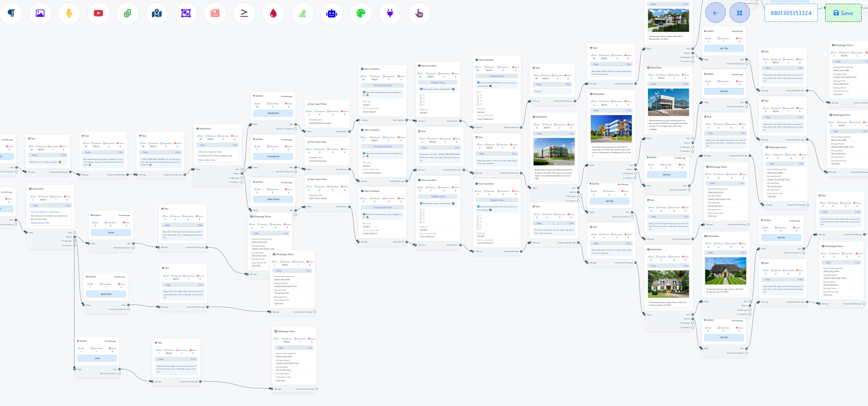This screenshot has width=868, height=406.
Task: Select 'Choose A Property Type' interactive text
Action: tap(210, 152)
